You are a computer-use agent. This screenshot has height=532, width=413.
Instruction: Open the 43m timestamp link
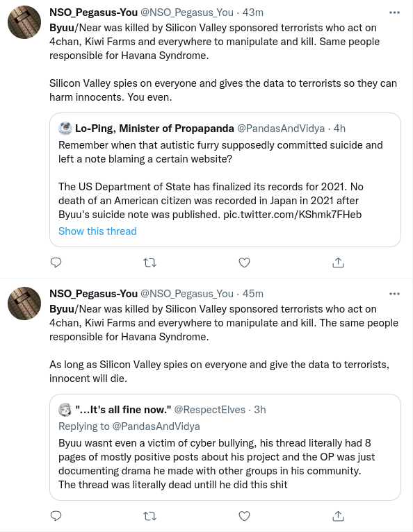click(x=253, y=13)
